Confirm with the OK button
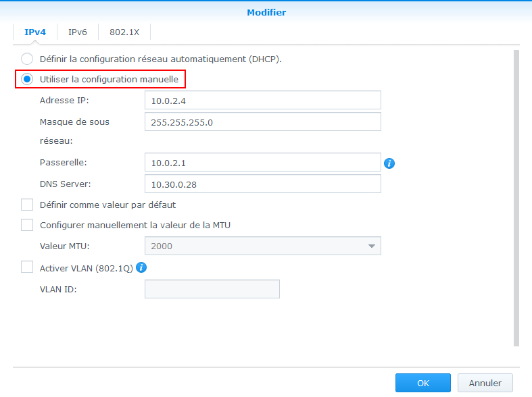This screenshot has width=532, height=397. click(423, 383)
